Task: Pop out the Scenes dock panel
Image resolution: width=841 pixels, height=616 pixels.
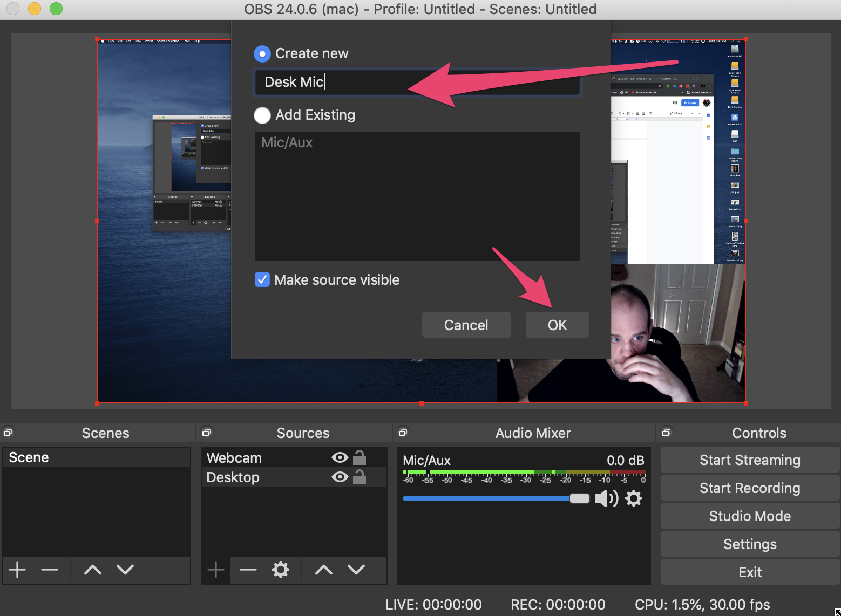Action: (8, 432)
